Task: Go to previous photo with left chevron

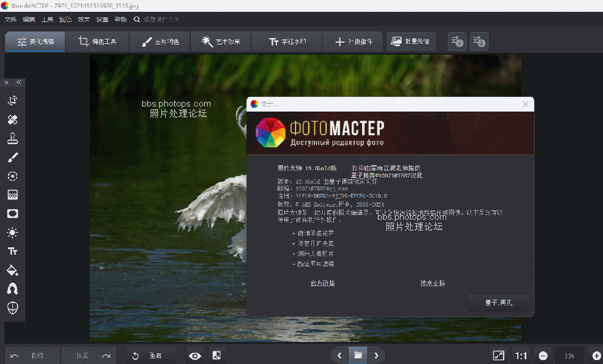Action: 339,356
